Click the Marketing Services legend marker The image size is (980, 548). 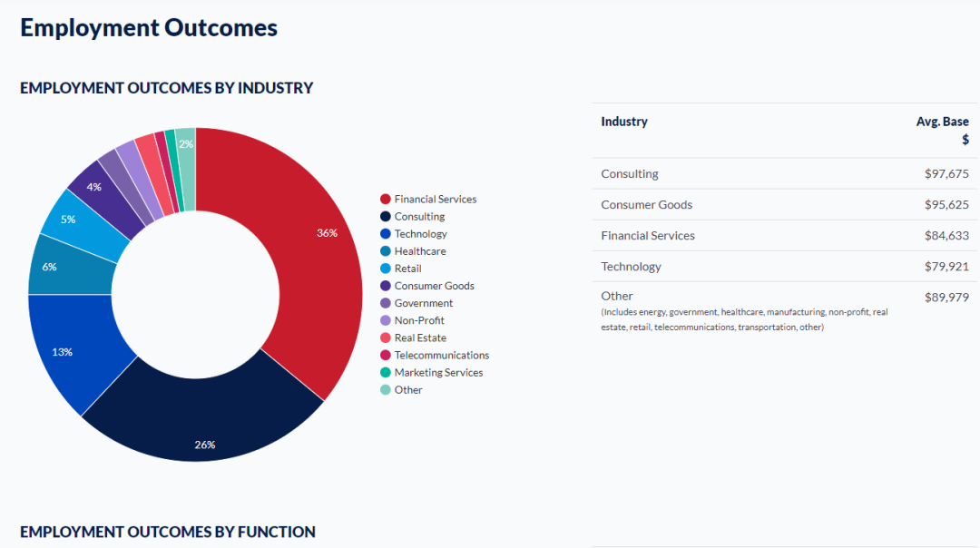(x=385, y=373)
